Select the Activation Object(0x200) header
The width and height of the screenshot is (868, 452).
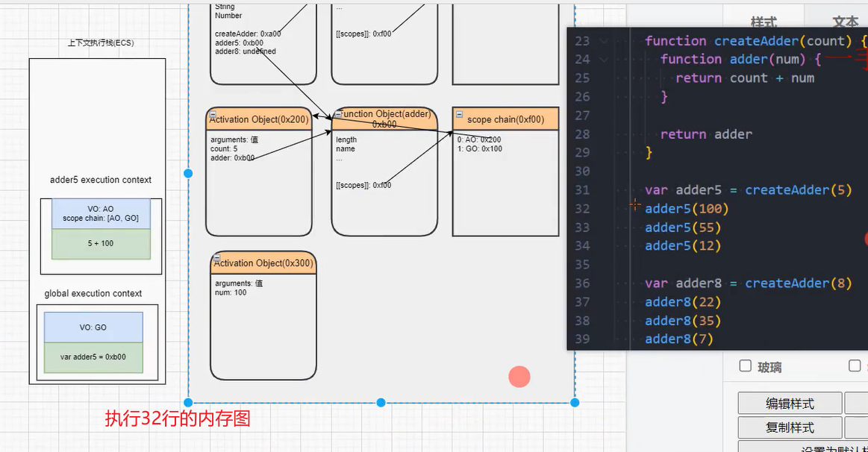point(258,119)
